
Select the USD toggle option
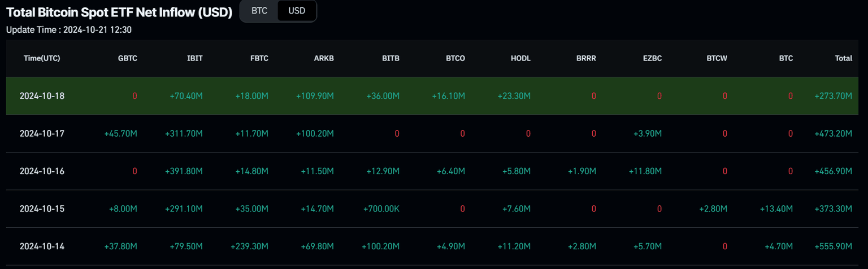click(x=296, y=11)
